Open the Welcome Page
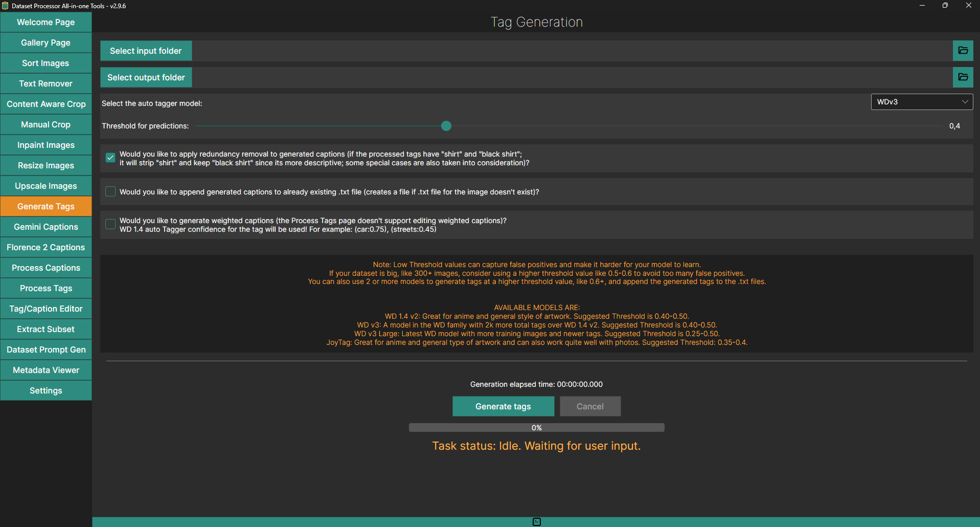 pyautogui.click(x=46, y=22)
